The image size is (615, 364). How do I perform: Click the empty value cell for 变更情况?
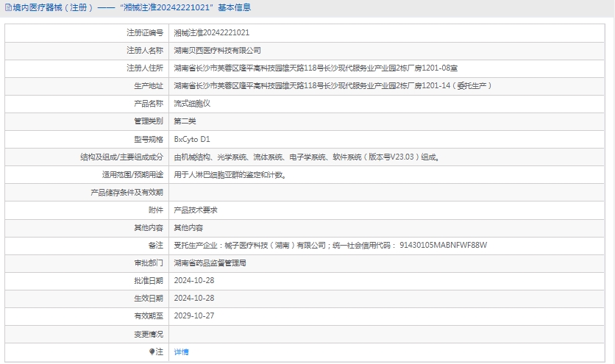tap(390, 334)
